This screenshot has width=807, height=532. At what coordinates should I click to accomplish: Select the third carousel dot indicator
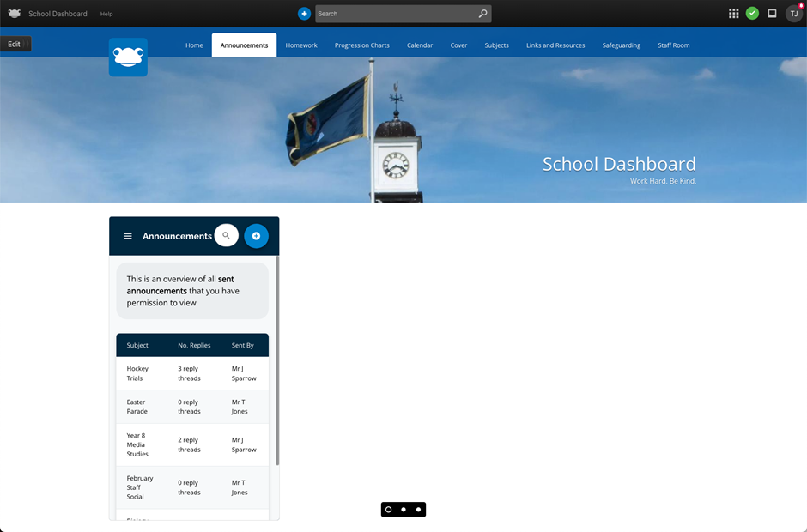point(418,510)
